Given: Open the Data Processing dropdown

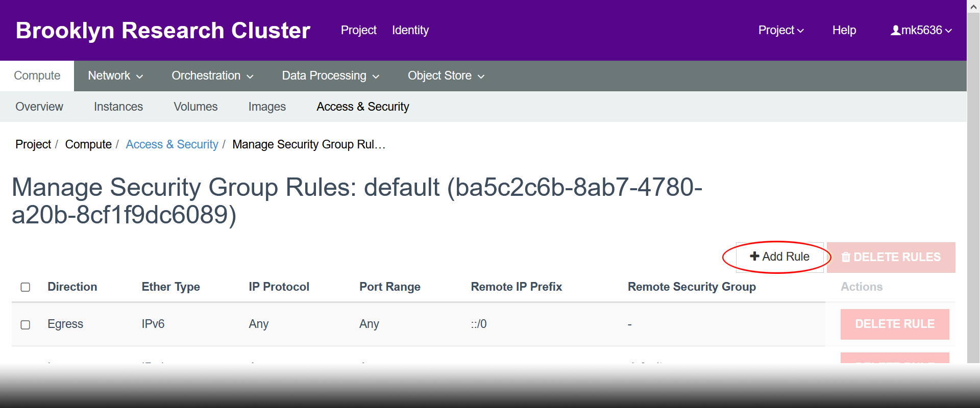Looking at the screenshot, I should (x=331, y=76).
